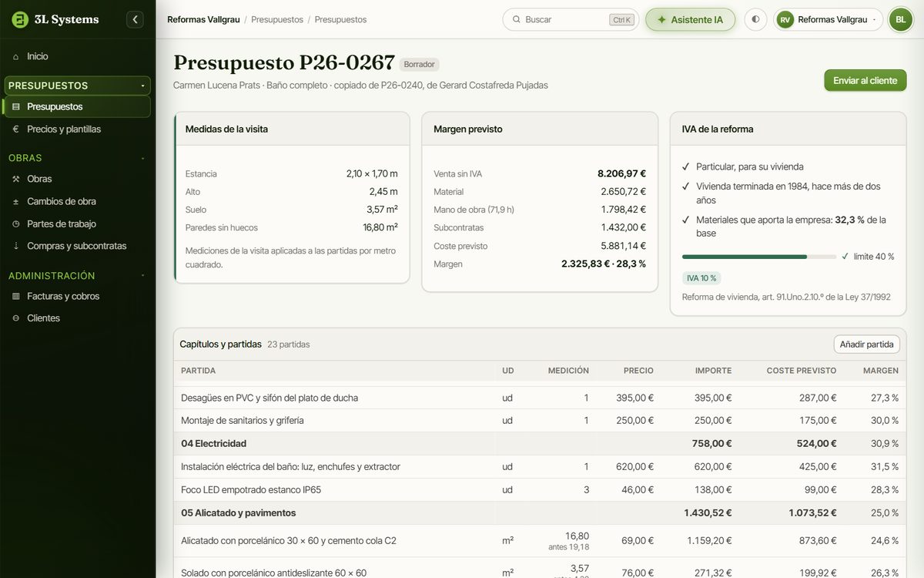Select row Montaje de sanitarios y grifería
Screen dimensions: 924x578
click(540, 421)
